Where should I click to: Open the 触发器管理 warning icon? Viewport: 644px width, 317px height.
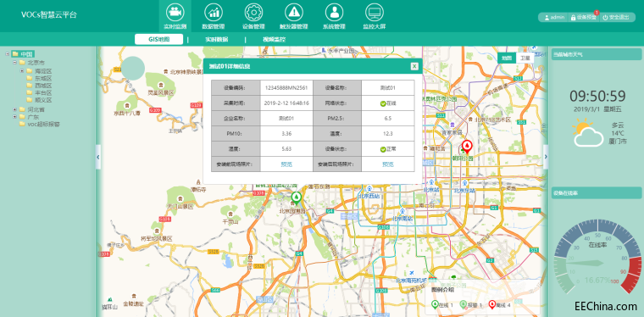coord(294,12)
